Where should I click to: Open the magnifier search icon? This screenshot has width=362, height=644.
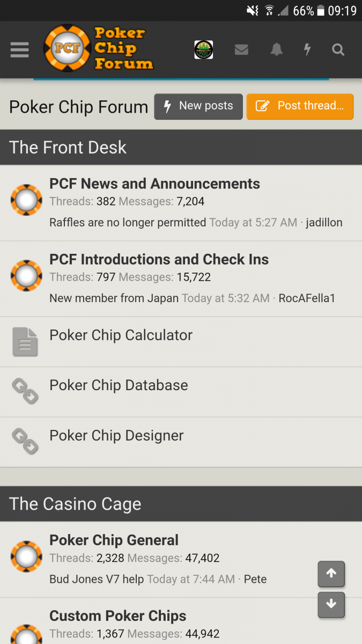click(x=338, y=50)
